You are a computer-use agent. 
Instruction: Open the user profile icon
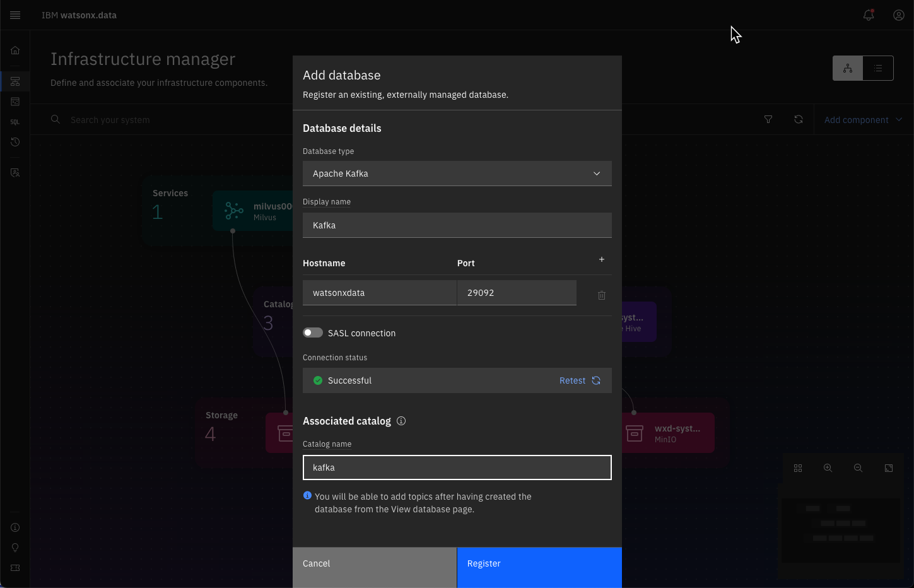899,15
